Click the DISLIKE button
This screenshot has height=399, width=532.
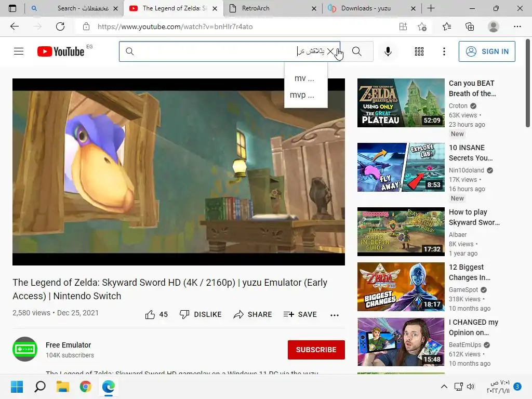pyautogui.click(x=201, y=314)
